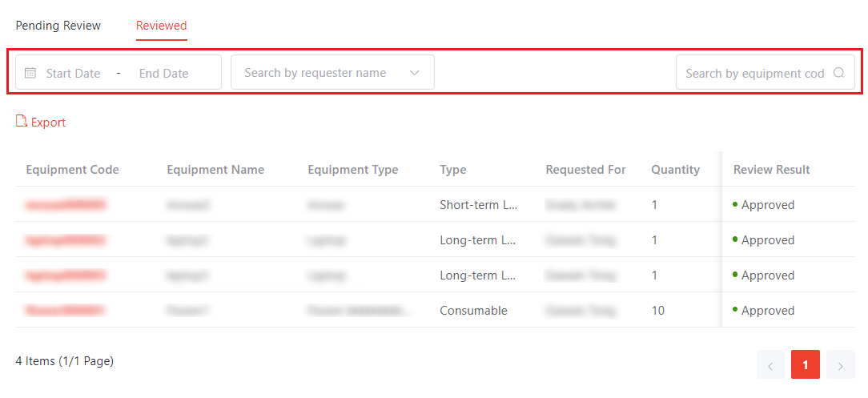This screenshot has height=398, width=868.
Task: Click the Equipment Code column header
Action: click(x=72, y=169)
